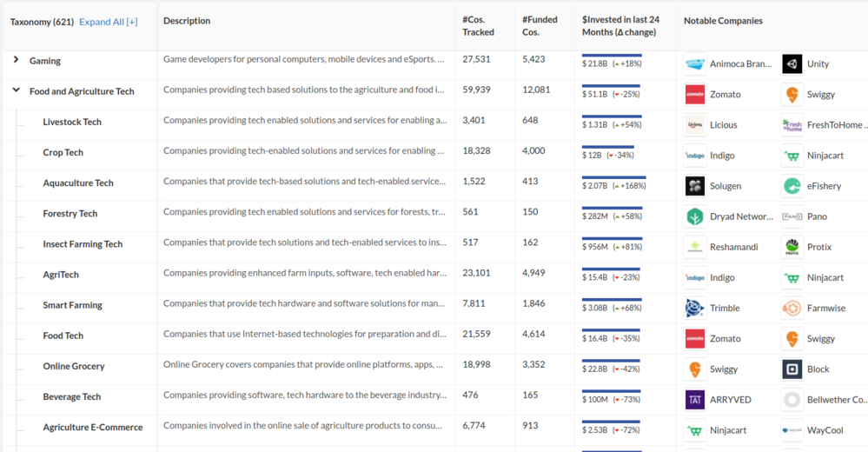The height and width of the screenshot is (452, 868).
Task: Click the Solugen company logo
Action: tap(694, 186)
